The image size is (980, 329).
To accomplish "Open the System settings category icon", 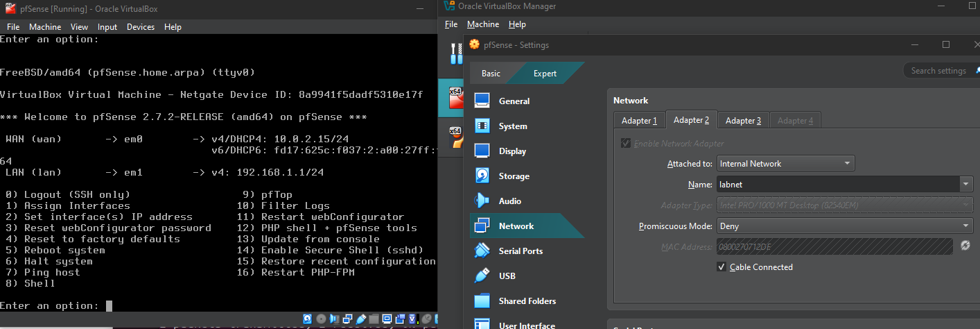I will click(482, 126).
